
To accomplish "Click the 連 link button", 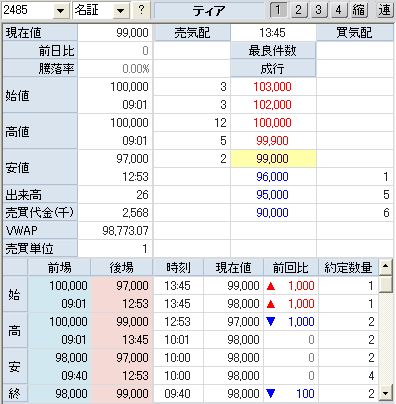I will (384, 10).
